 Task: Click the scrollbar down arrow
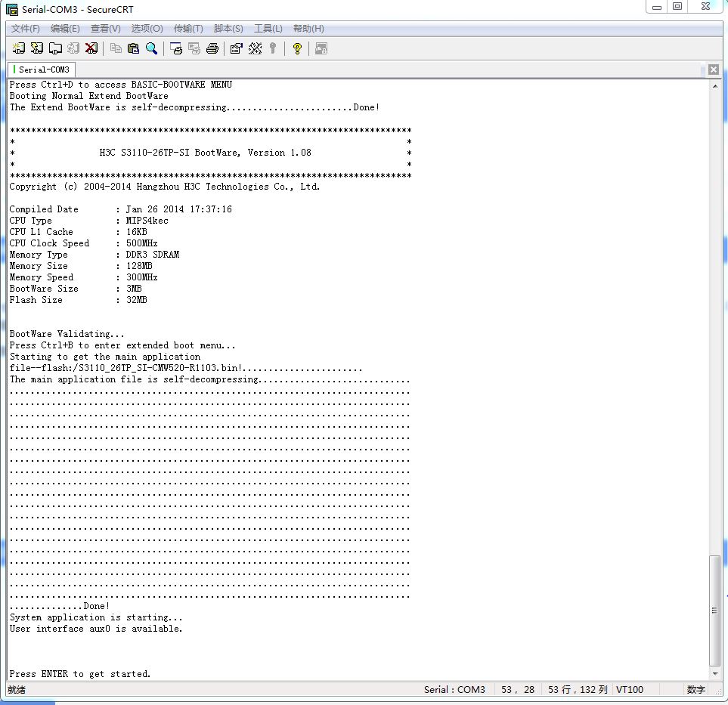(x=715, y=673)
